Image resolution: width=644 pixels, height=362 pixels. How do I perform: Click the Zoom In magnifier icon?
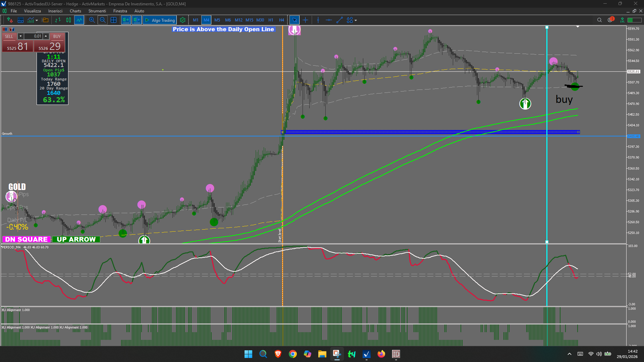coord(92,20)
